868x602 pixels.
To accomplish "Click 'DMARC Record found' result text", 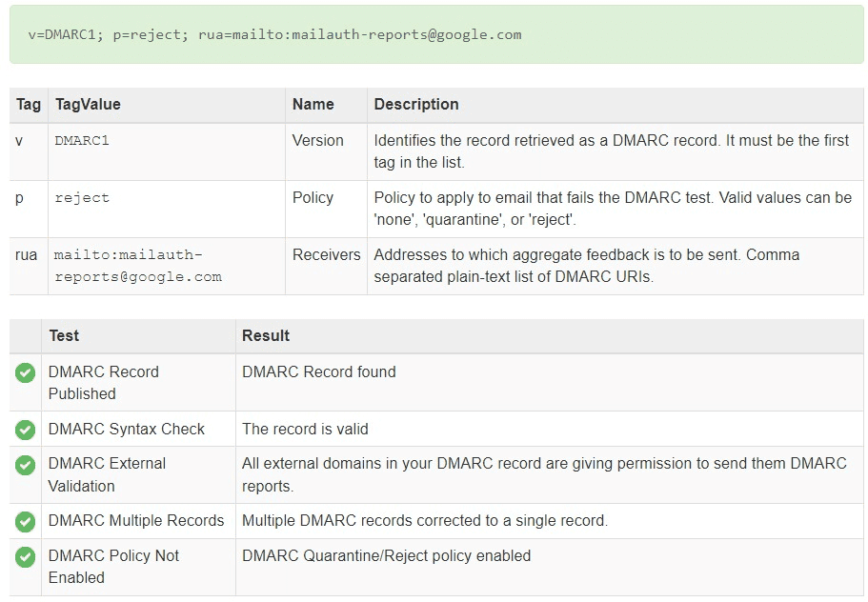I will (319, 371).
